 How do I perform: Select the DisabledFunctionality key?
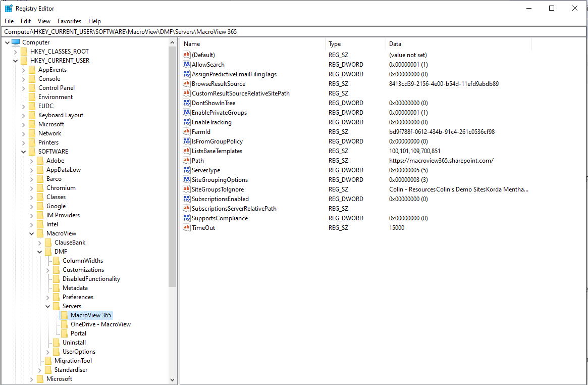tap(91, 279)
